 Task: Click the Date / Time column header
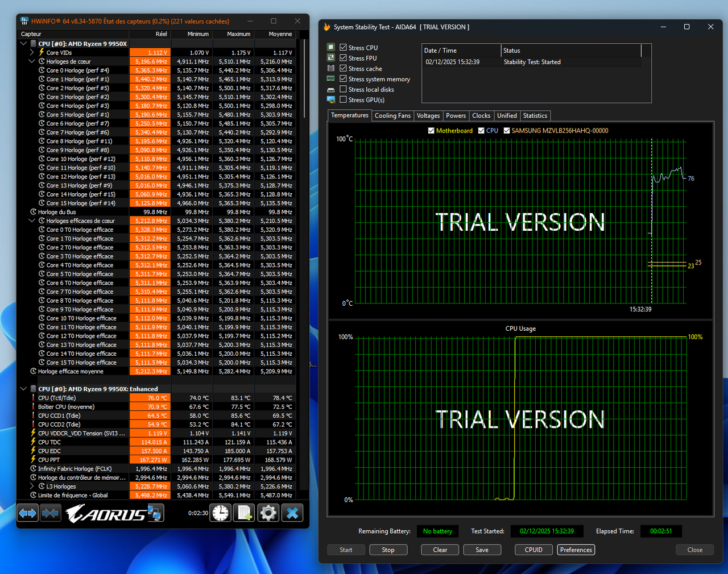[x=461, y=51]
